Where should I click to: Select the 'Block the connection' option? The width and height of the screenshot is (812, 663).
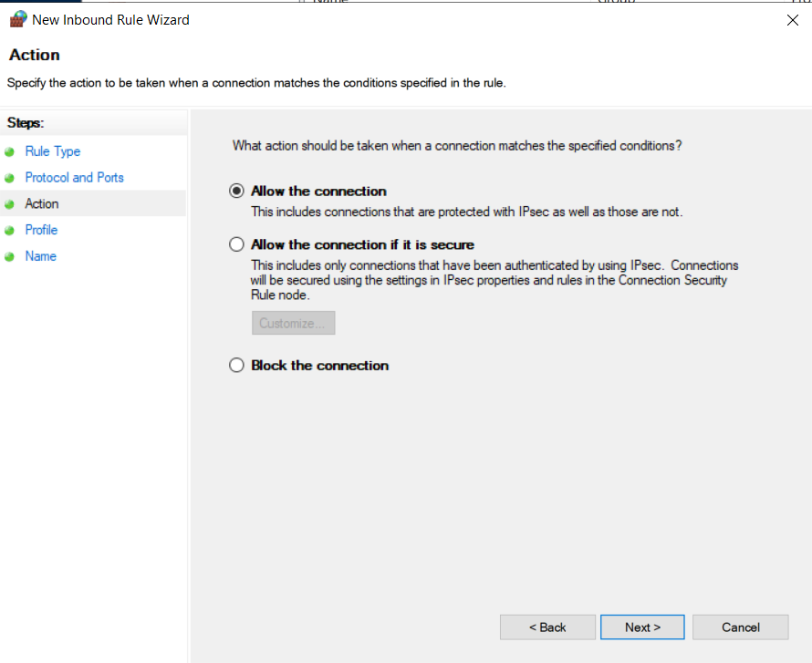tap(237, 366)
